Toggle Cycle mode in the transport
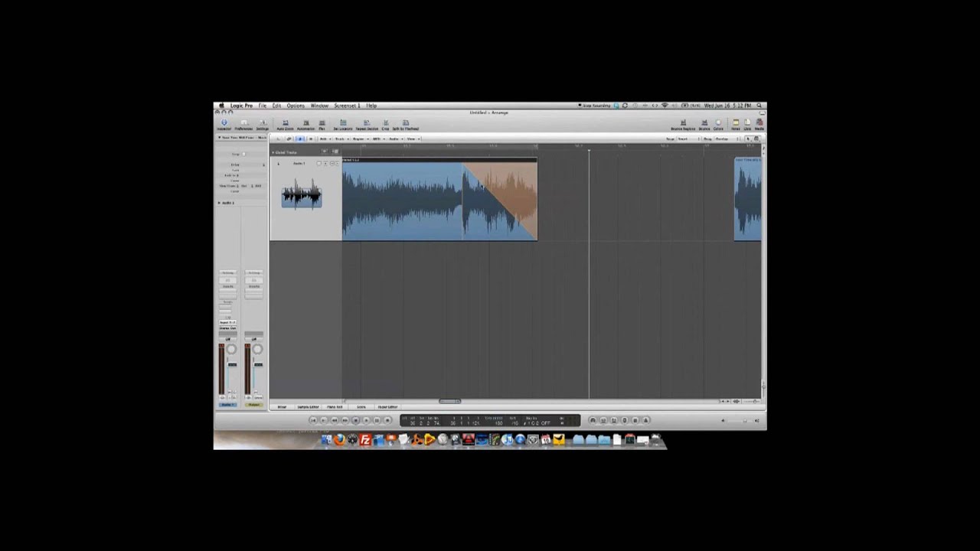 coord(593,420)
